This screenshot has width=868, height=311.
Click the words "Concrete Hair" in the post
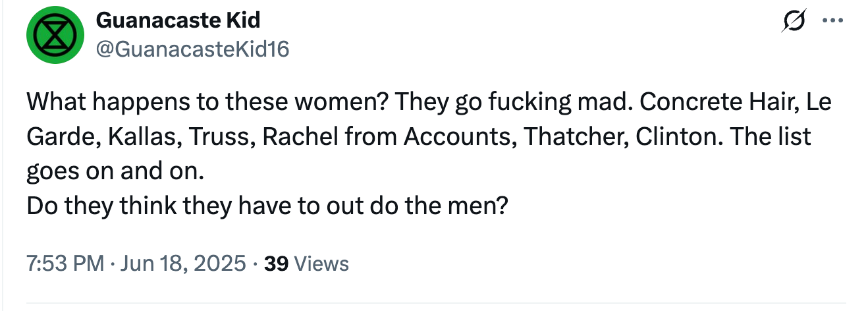pyautogui.click(x=711, y=103)
